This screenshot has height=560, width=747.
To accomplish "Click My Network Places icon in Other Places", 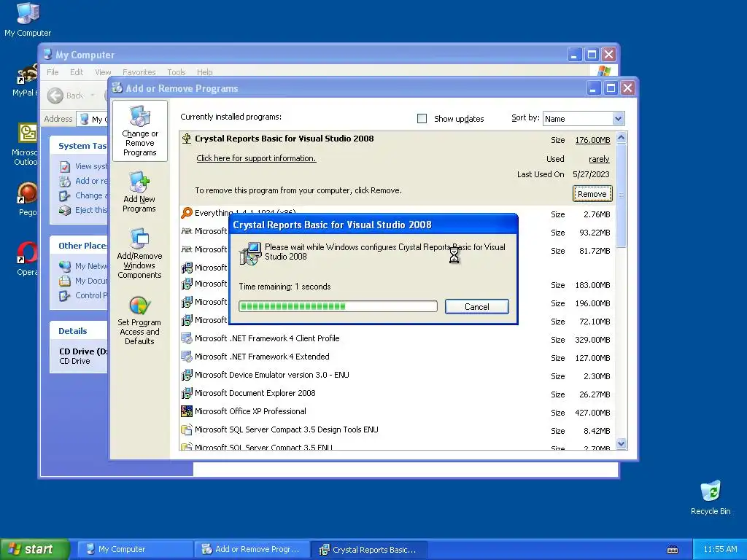I will click(x=65, y=266).
